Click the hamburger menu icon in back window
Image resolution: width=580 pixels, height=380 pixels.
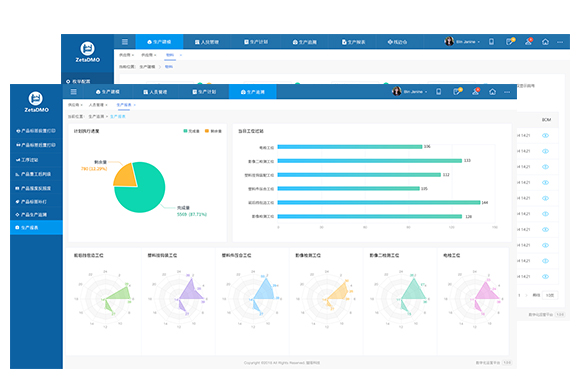125,42
